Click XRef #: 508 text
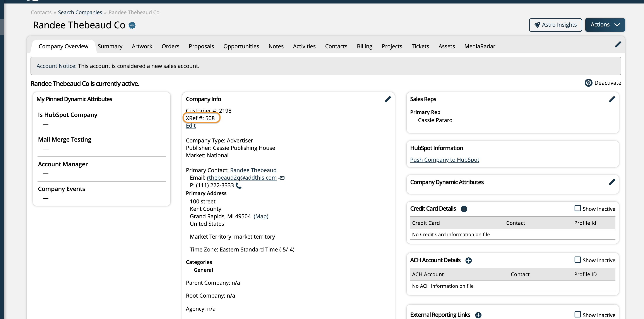The height and width of the screenshot is (319, 644). [x=200, y=118]
